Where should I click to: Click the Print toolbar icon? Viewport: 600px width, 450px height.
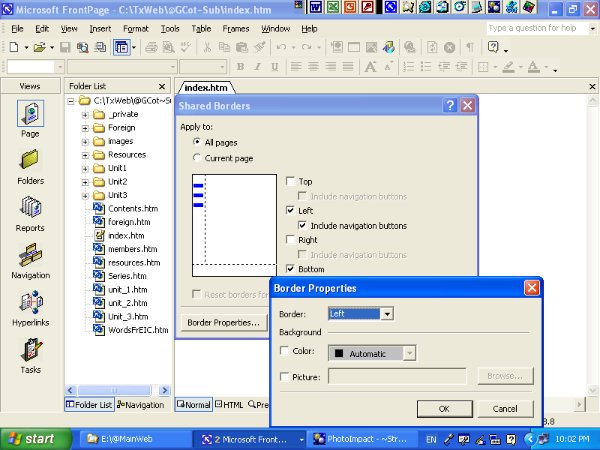151,47
